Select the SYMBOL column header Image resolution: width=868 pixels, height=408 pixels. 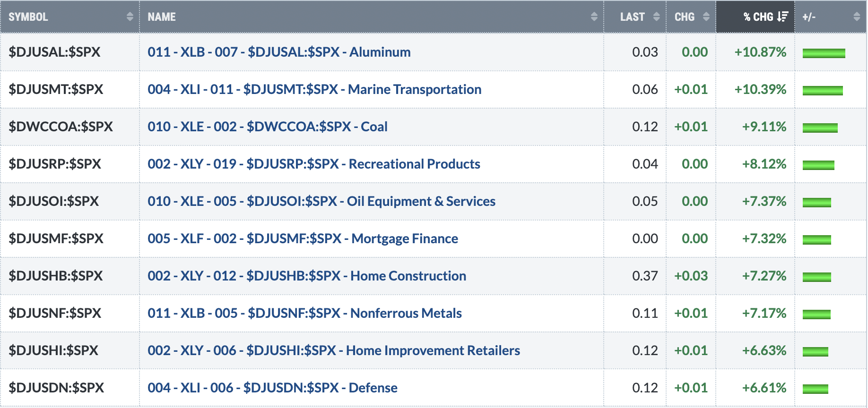click(x=70, y=17)
